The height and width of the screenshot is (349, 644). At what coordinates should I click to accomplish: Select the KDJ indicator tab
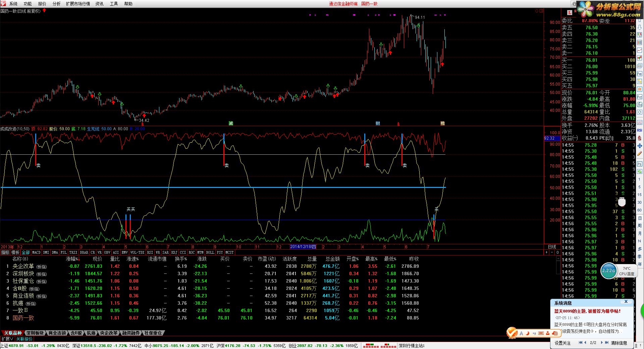(x=174, y=252)
